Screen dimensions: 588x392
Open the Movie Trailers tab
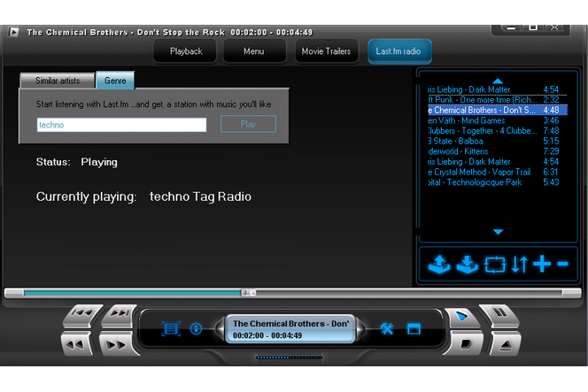[x=326, y=51]
